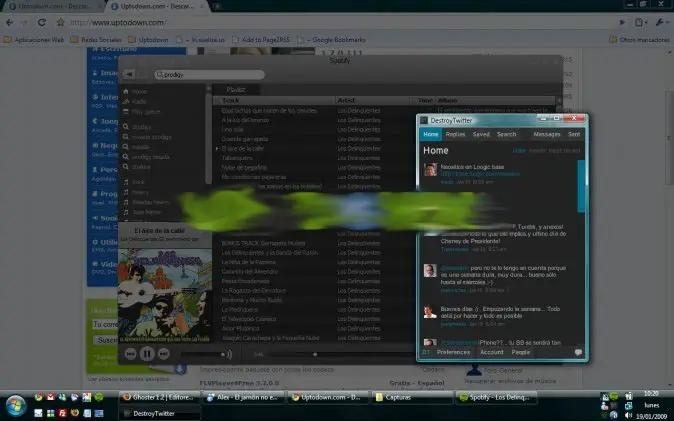Open the Chrome wrench settings menu
This screenshot has width=674, height=421.
coord(661,22)
